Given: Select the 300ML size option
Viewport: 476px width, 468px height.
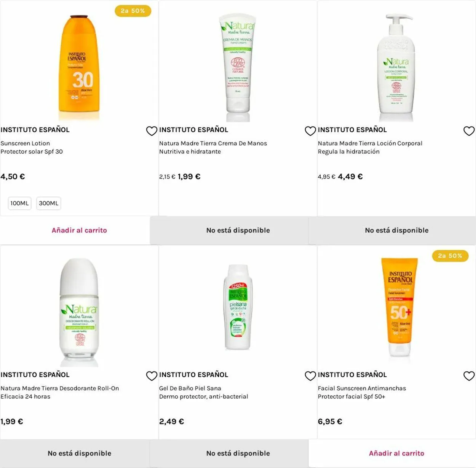Looking at the screenshot, I should (x=49, y=203).
